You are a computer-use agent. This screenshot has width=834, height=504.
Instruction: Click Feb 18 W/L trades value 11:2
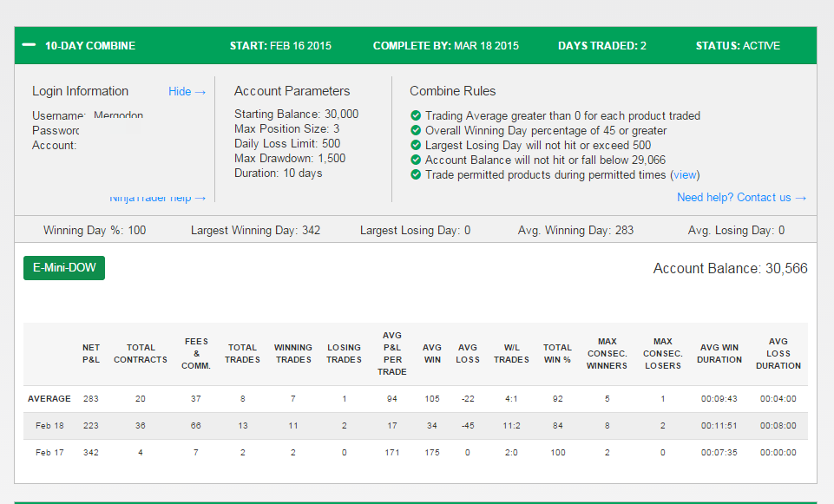(x=512, y=426)
